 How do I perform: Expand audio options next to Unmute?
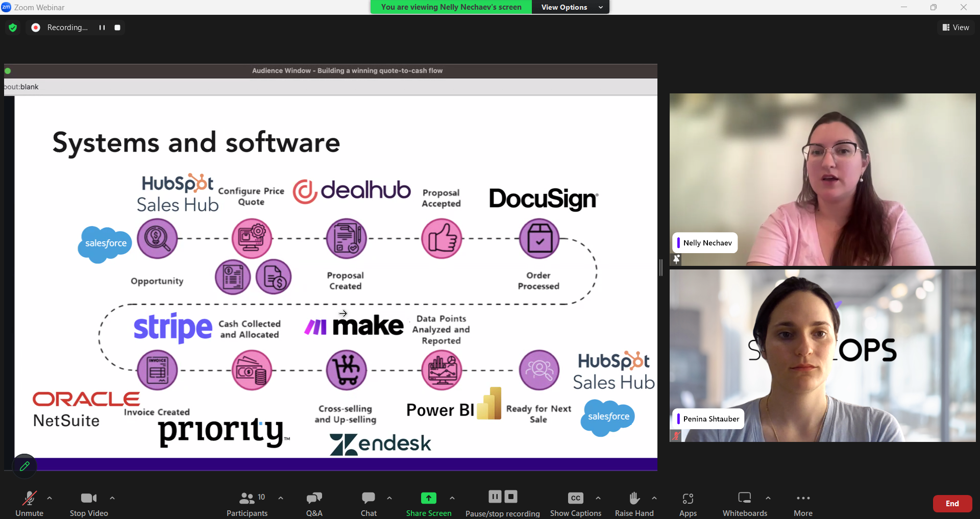tap(50, 498)
